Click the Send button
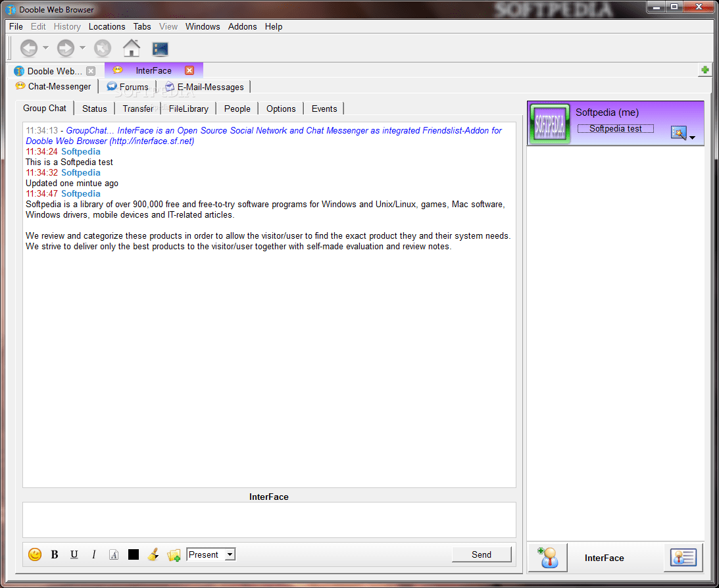This screenshot has height=588, width=719. pos(482,554)
